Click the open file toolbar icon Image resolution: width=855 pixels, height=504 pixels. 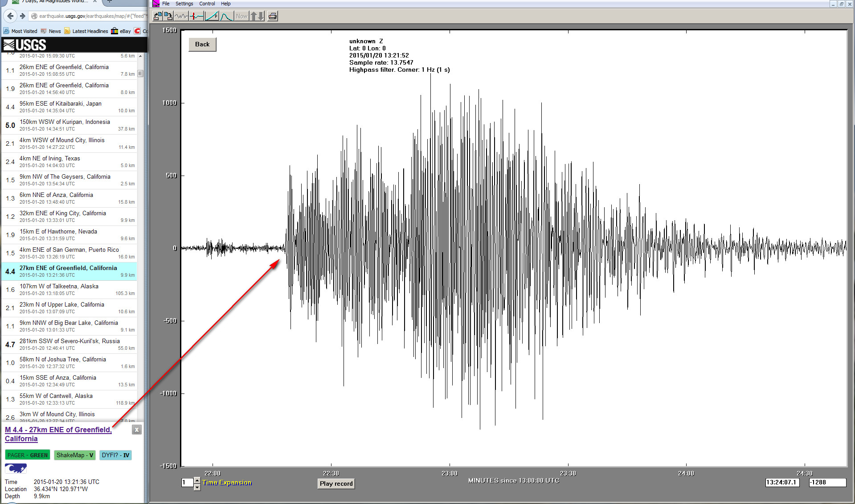pos(157,16)
